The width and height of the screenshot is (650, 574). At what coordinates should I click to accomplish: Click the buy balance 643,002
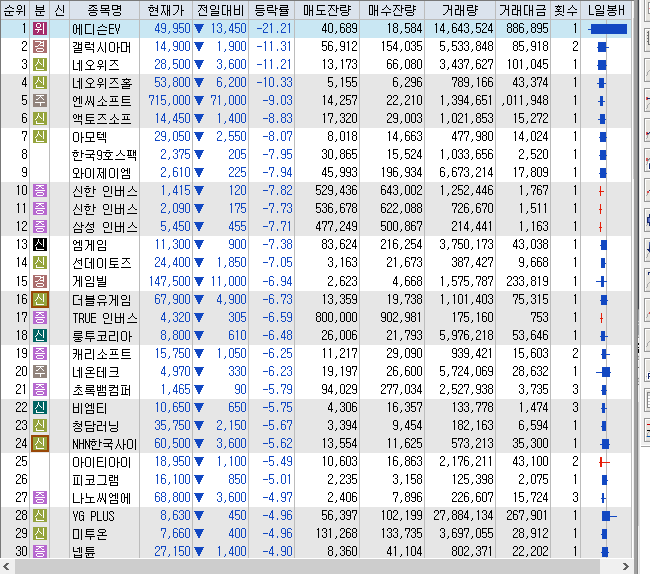click(401, 190)
